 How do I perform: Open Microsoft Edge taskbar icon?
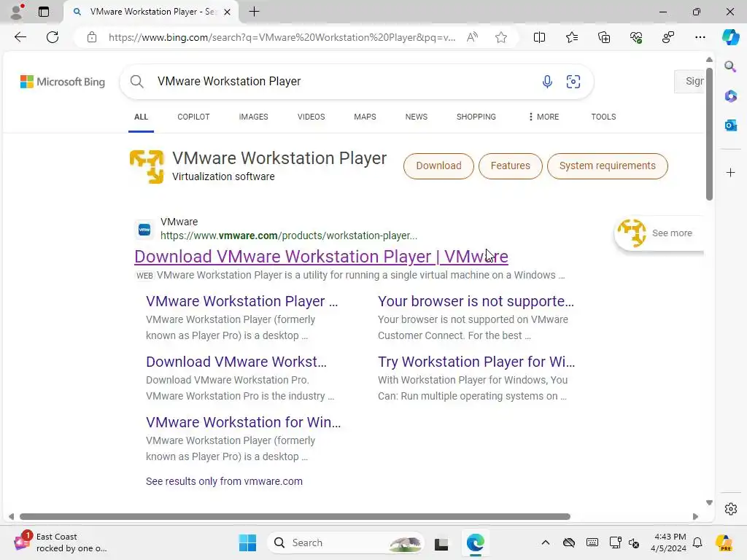[476, 542]
